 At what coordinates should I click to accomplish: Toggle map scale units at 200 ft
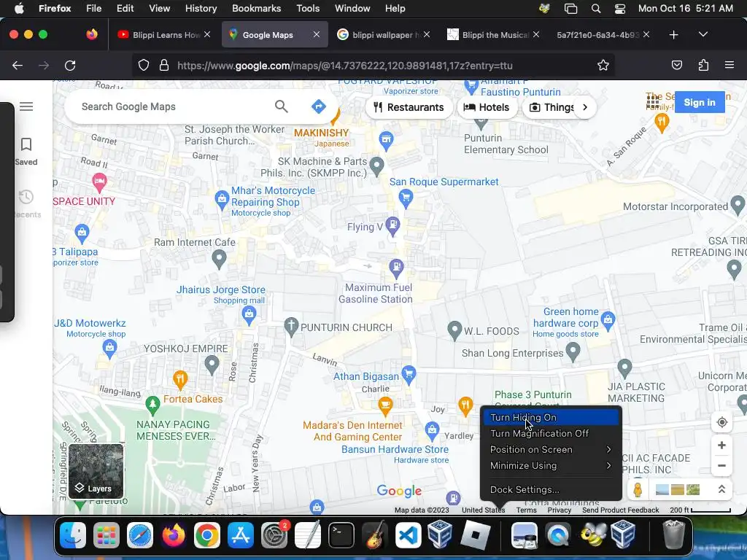point(700,510)
